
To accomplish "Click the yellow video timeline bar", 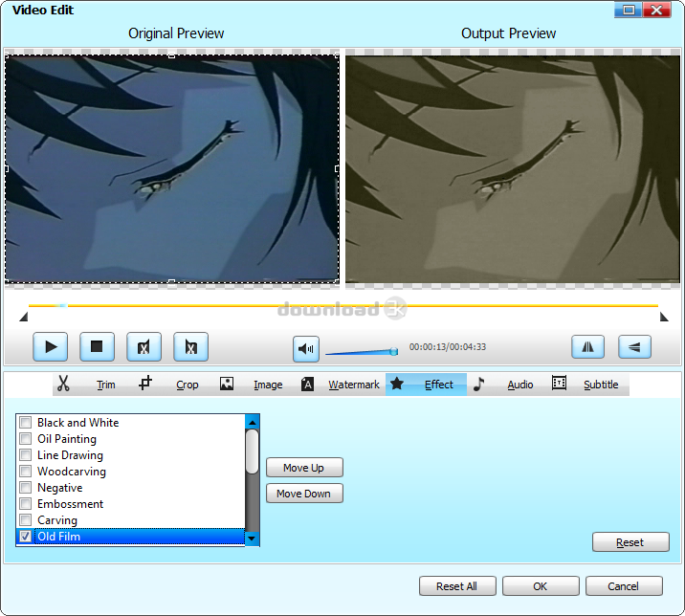I will coord(344,306).
